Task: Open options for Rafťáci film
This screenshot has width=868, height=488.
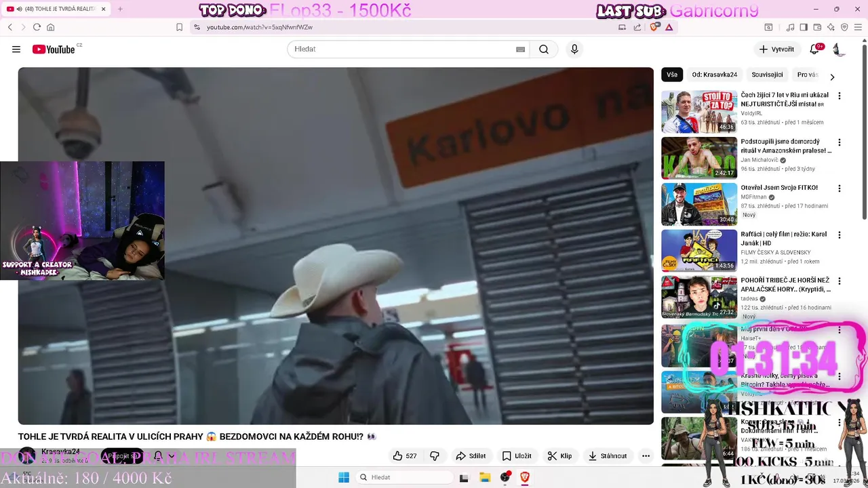Action: point(840,235)
